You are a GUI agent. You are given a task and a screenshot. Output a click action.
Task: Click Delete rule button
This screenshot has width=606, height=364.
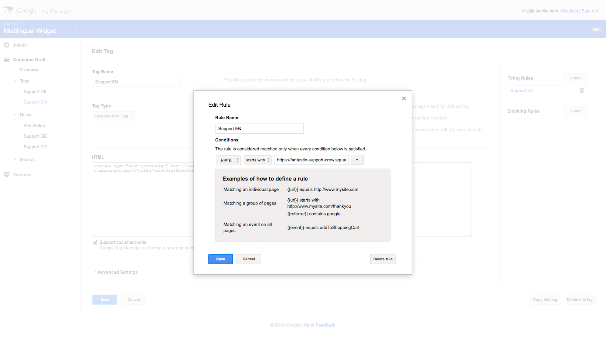click(383, 259)
